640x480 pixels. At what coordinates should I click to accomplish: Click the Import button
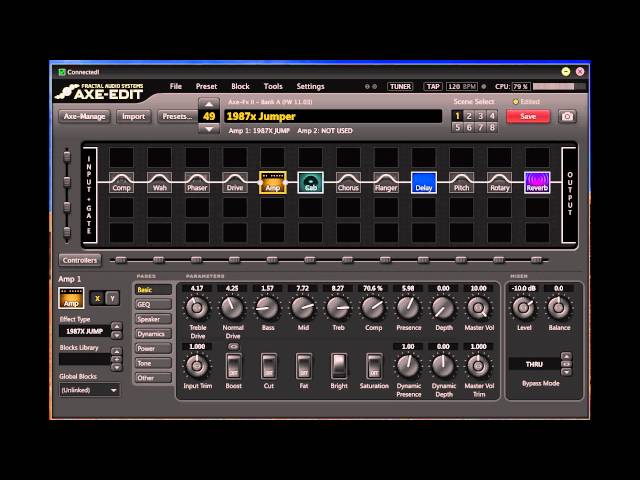[133, 117]
